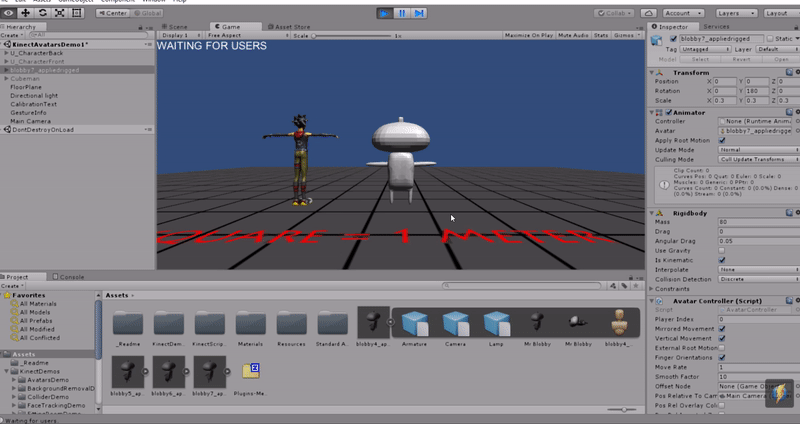
Task: Open the Update Mode dropdown
Action: tap(759, 150)
